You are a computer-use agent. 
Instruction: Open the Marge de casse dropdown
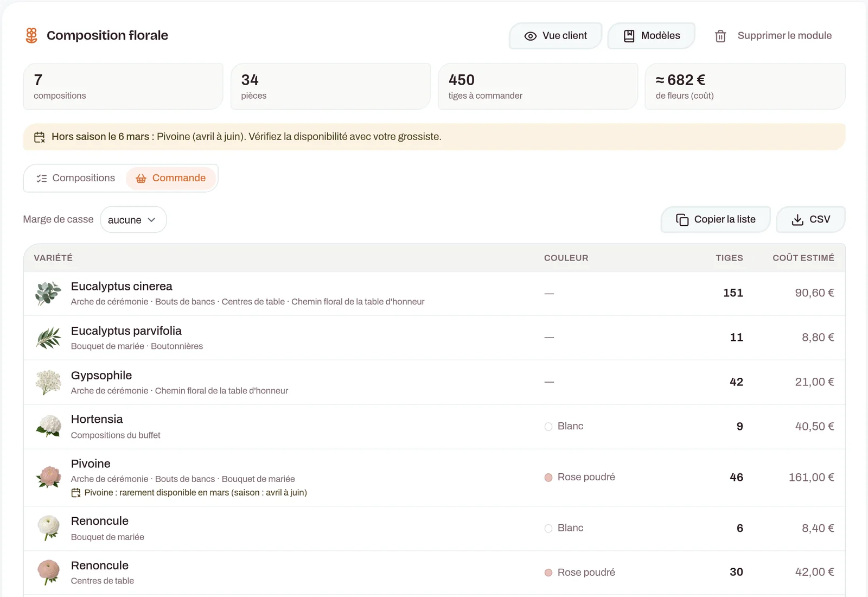133,220
